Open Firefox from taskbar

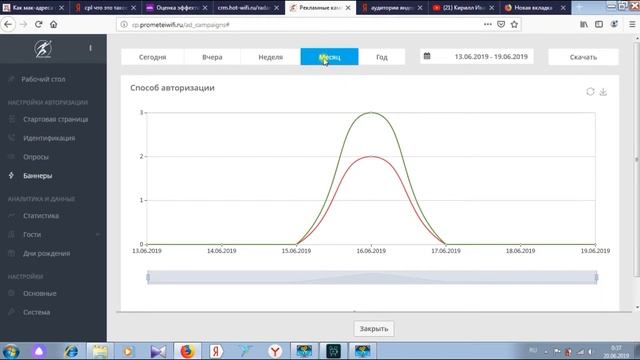point(187,351)
